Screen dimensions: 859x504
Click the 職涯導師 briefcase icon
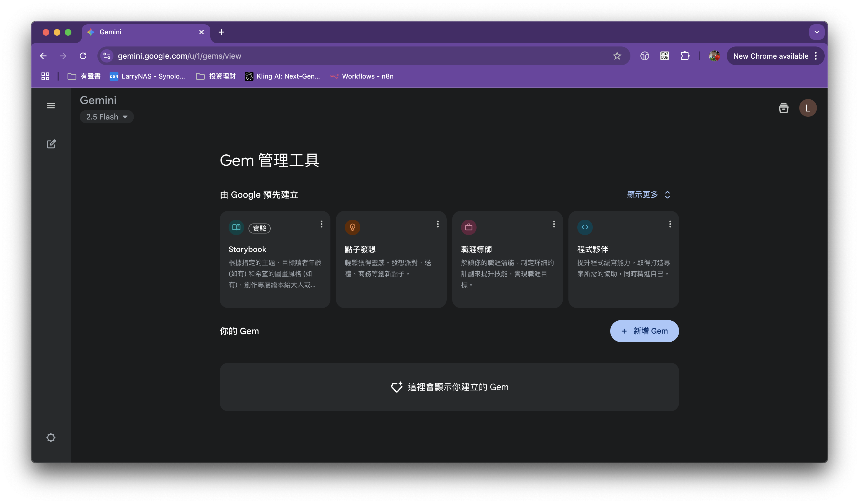pyautogui.click(x=469, y=227)
